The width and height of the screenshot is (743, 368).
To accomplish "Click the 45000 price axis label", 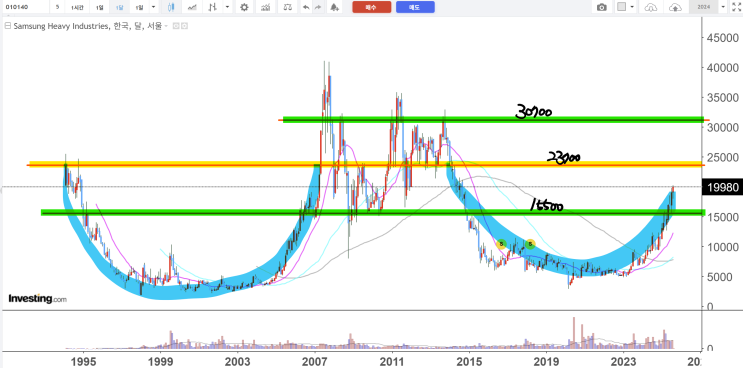I will coord(723,38).
